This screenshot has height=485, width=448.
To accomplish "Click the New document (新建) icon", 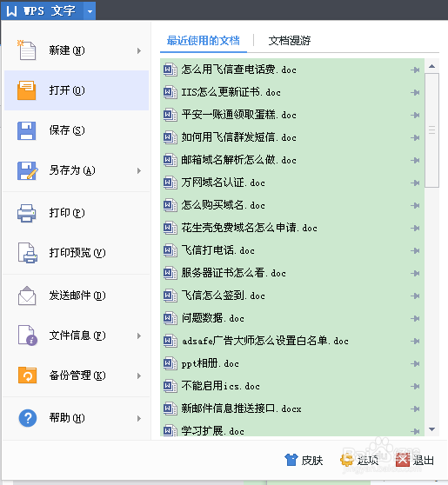I will point(27,50).
